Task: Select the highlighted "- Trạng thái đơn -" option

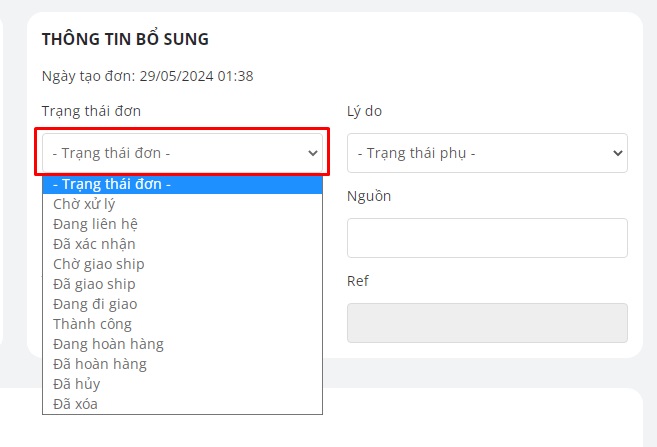Action: tap(112, 184)
